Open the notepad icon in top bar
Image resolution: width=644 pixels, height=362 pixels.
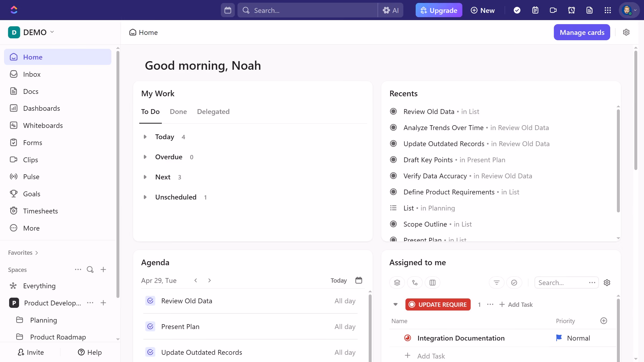[535, 10]
